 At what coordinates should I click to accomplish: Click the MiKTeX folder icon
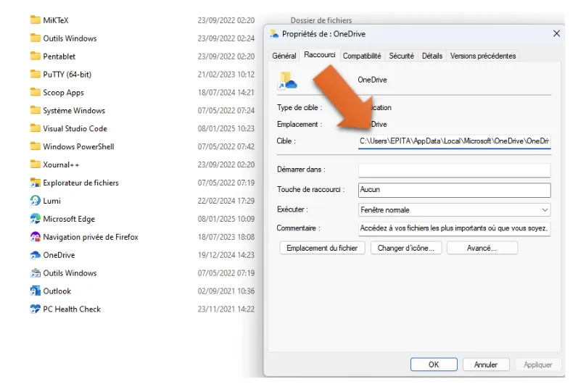(x=35, y=20)
